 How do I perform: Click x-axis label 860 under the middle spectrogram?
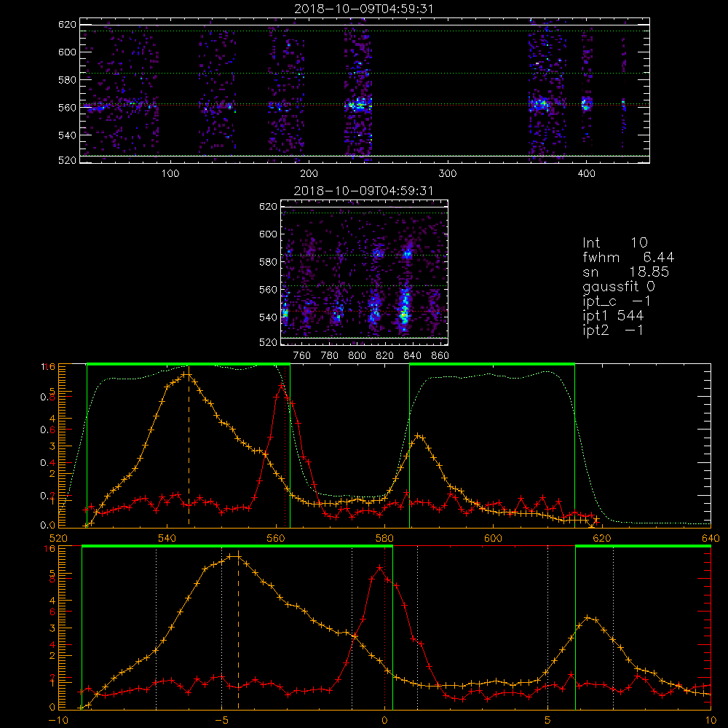(440, 356)
